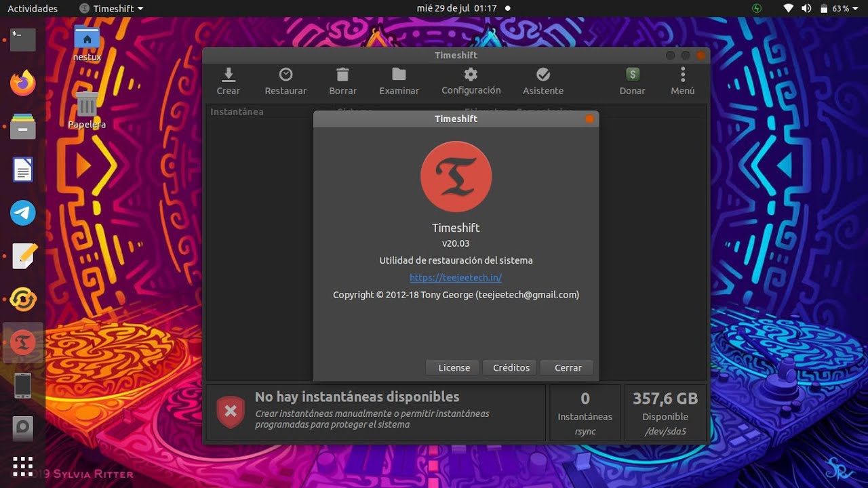Image resolution: width=868 pixels, height=488 pixels.
Task: Click the Wi-Fi icon in top bar
Action: [788, 9]
